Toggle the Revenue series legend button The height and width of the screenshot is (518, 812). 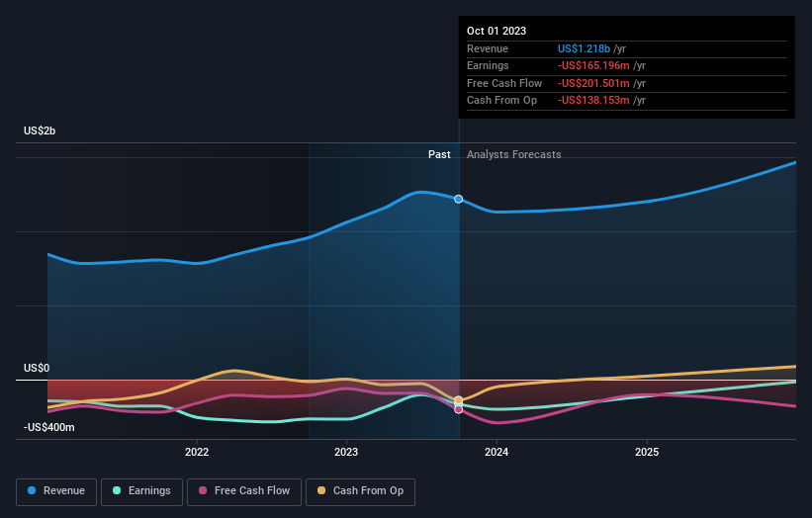pyautogui.click(x=56, y=491)
